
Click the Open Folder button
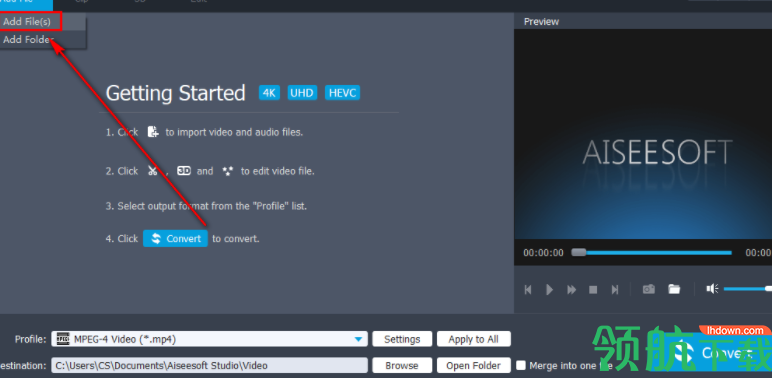[x=474, y=365]
